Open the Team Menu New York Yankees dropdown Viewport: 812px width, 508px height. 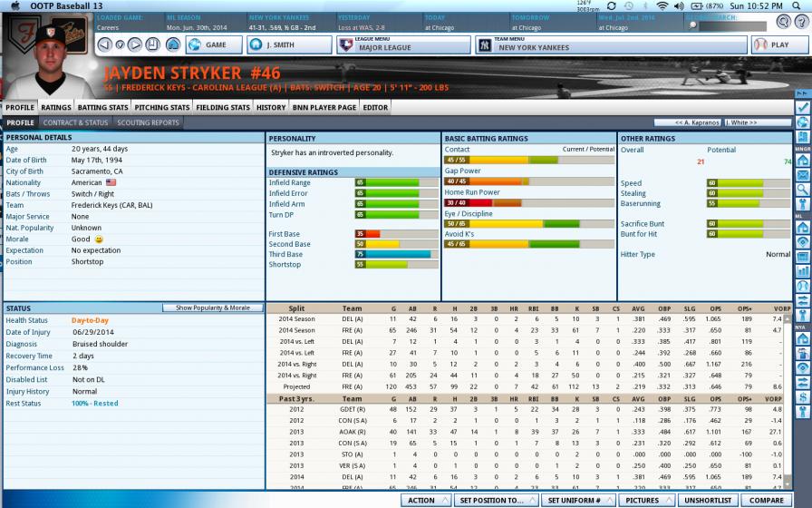(611, 45)
